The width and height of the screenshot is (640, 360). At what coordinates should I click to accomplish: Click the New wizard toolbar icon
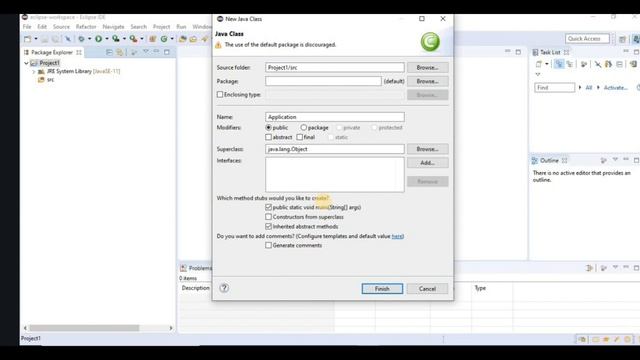tap(27, 39)
